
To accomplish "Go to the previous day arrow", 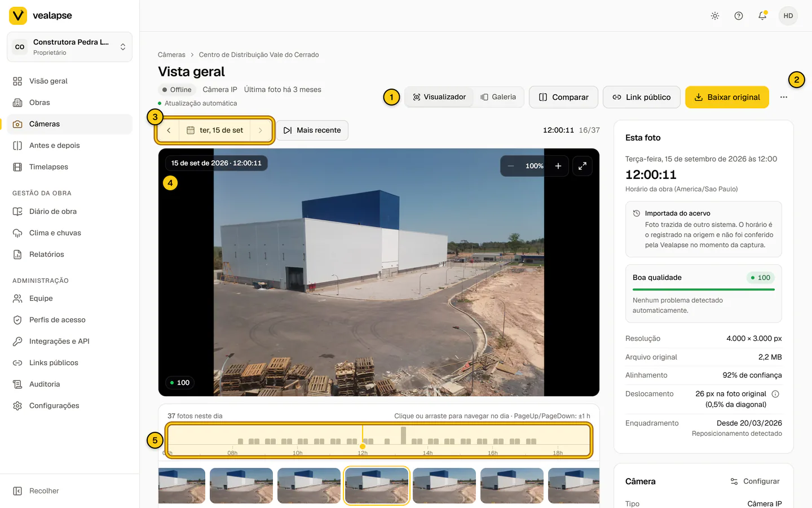I will [x=169, y=130].
